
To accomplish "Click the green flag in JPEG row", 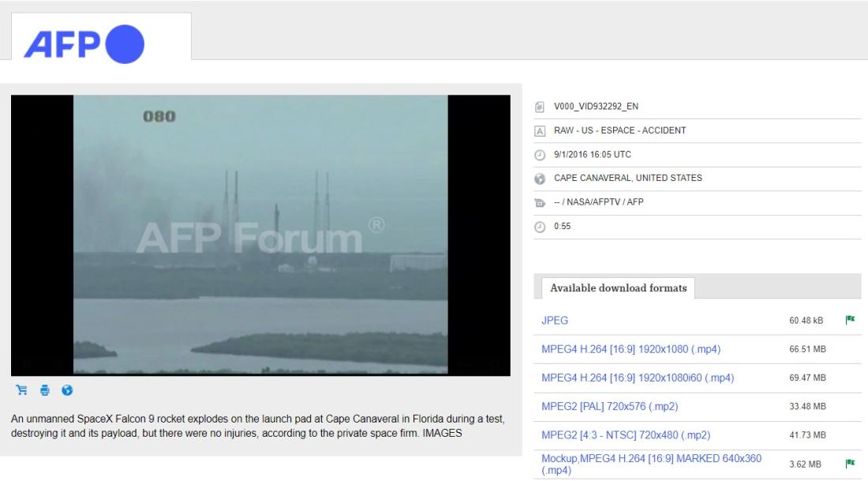I will click(x=851, y=320).
